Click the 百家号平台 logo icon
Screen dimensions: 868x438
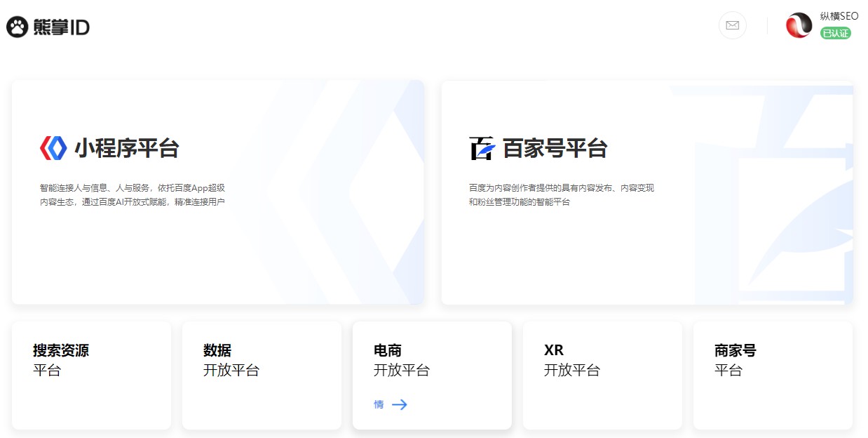click(x=482, y=148)
